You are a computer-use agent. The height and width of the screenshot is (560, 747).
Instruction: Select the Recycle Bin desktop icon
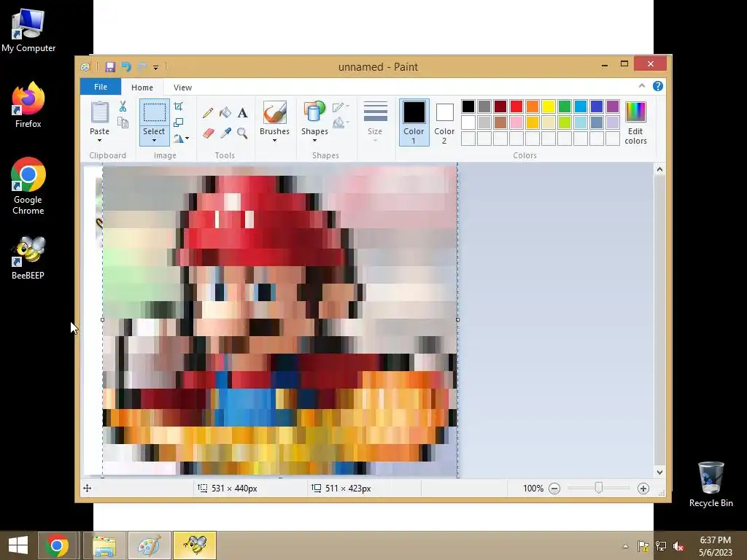point(711,484)
